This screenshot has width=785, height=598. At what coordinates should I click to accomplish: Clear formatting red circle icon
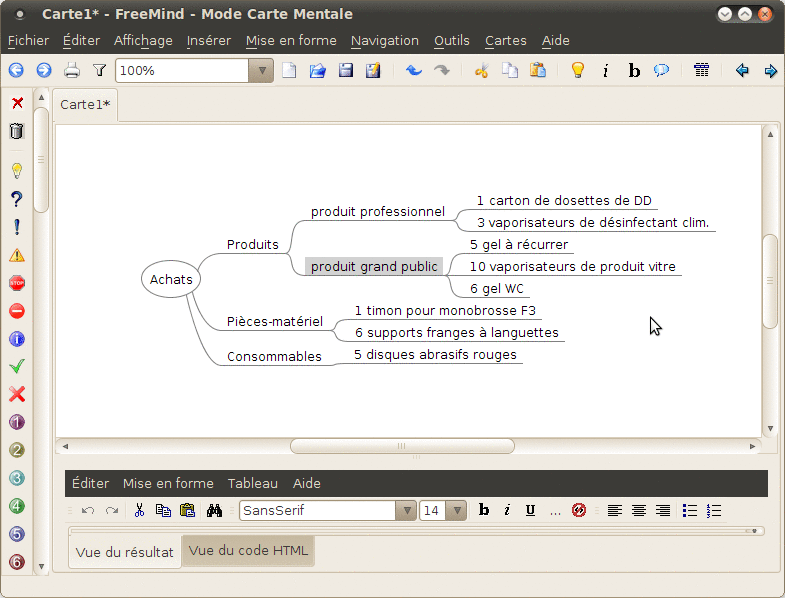pos(579,510)
